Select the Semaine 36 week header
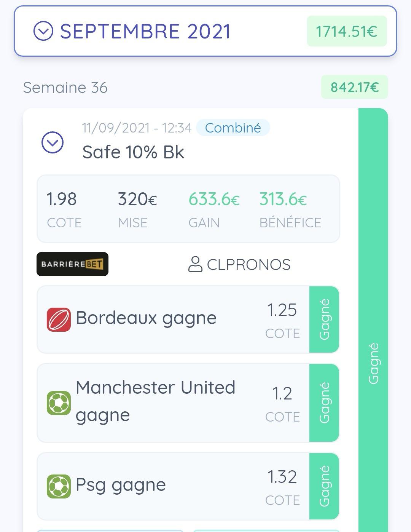The image size is (411, 532). click(x=65, y=88)
